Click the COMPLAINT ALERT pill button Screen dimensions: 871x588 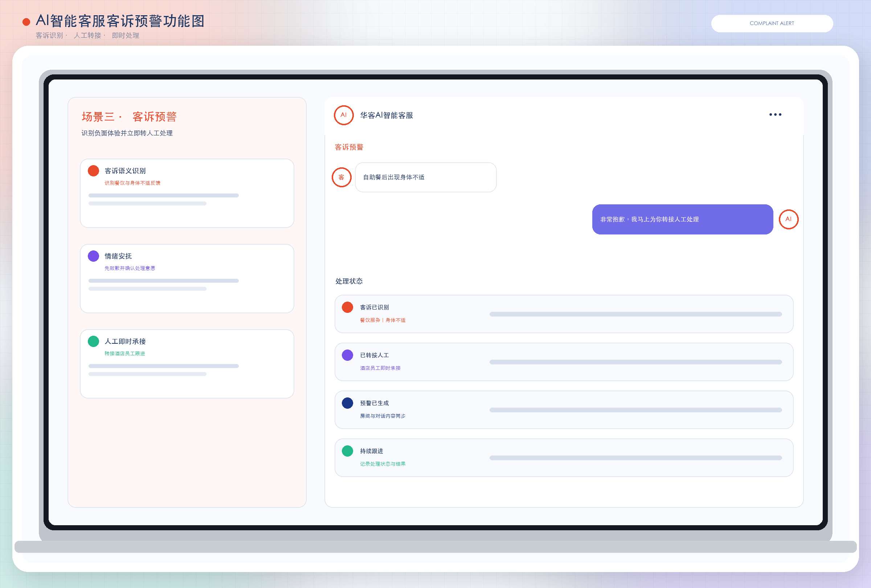click(x=772, y=23)
